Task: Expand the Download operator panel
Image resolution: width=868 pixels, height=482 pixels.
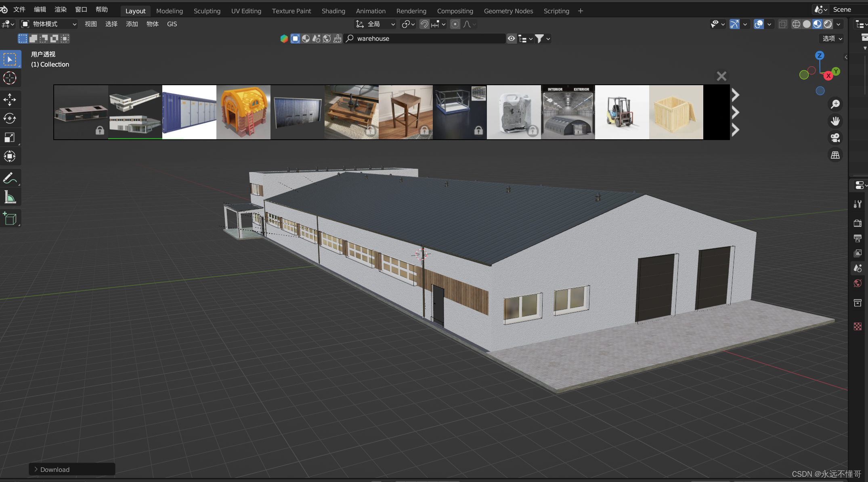Action: (x=72, y=469)
